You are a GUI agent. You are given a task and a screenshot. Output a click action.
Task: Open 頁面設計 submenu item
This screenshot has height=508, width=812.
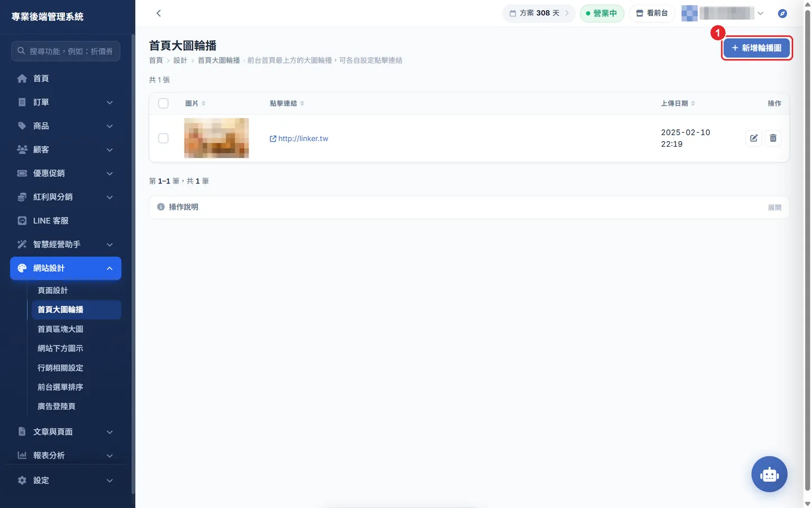pos(77,290)
